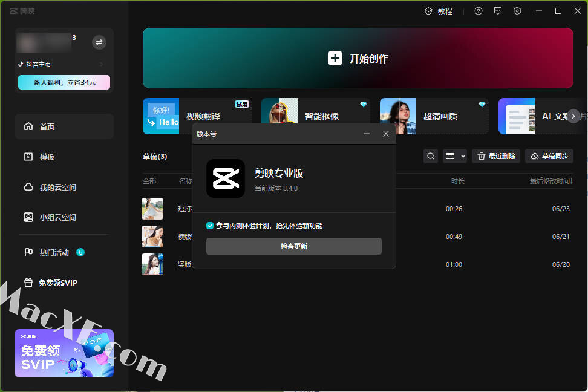Open the 教程 tutorial link
Screen dimensions: 588x392
tap(439, 11)
